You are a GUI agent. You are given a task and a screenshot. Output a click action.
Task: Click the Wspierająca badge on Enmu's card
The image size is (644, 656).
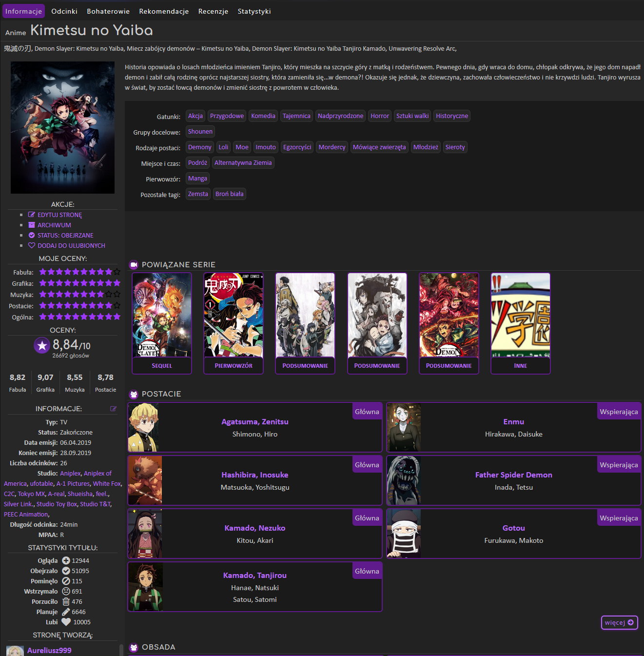619,411
